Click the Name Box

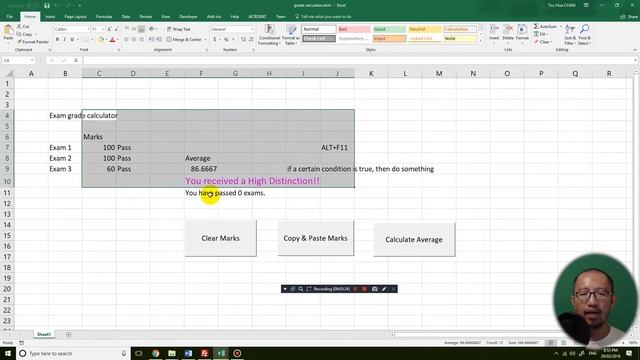click(x=18, y=60)
